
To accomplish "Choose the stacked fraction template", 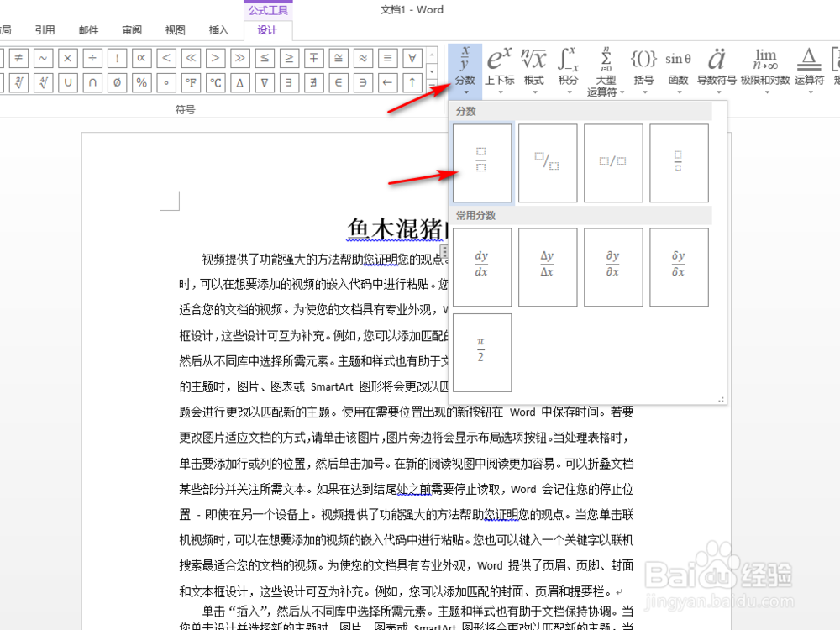I will [482, 163].
